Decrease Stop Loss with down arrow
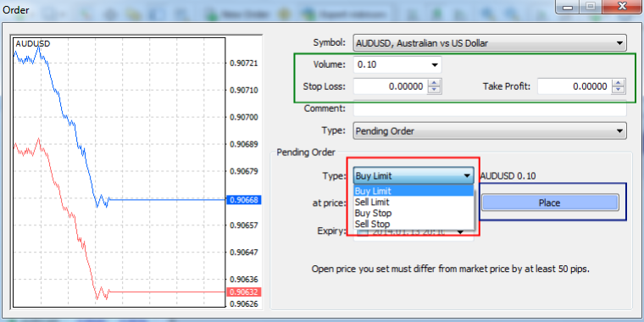644x322 pixels. [435, 91]
